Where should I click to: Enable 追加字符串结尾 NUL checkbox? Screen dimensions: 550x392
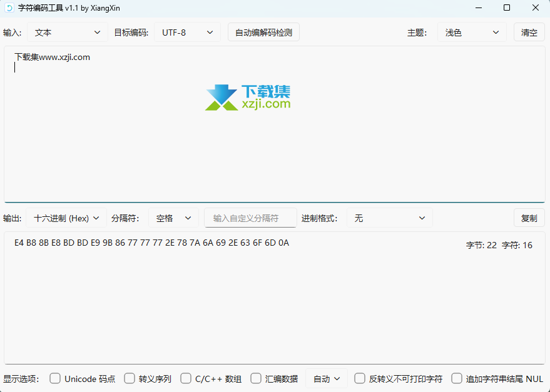coord(457,378)
